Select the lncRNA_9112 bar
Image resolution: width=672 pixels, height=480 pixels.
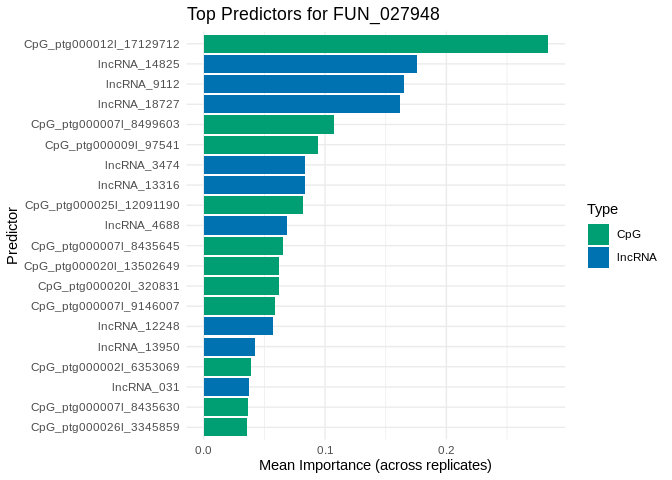303,84
